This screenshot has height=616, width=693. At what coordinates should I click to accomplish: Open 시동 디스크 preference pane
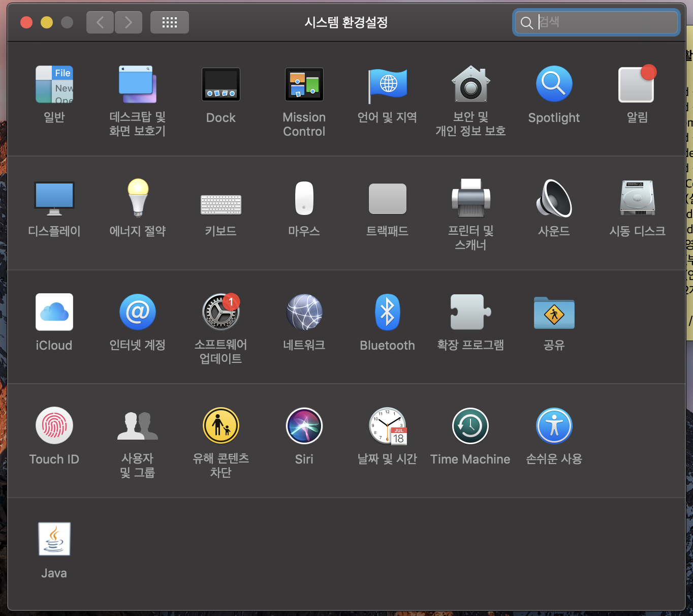(x=637, y=198)
